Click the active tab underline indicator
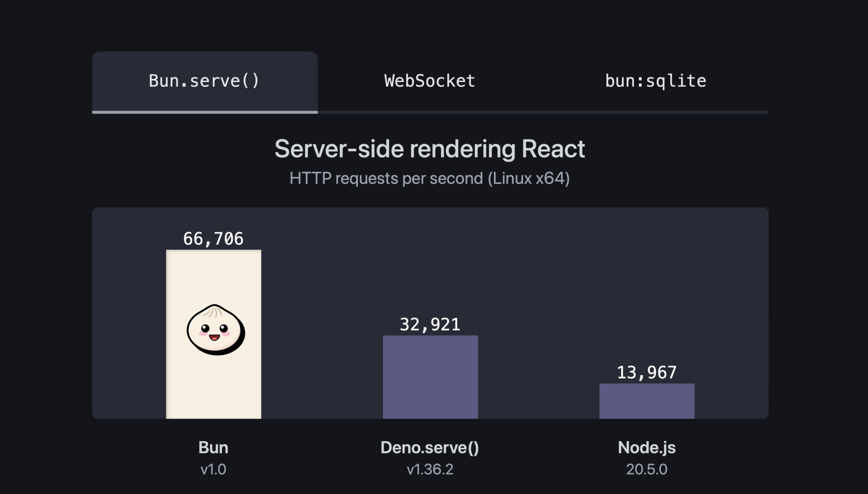The width and height of the screenshot is (868, 494). (204, 112)
